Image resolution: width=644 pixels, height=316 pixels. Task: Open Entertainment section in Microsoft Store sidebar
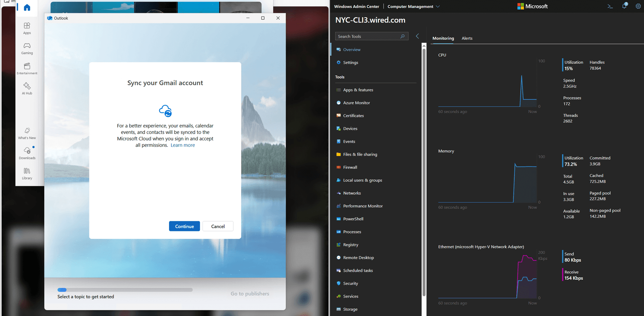pyautogui.click(x=27, y=68)
